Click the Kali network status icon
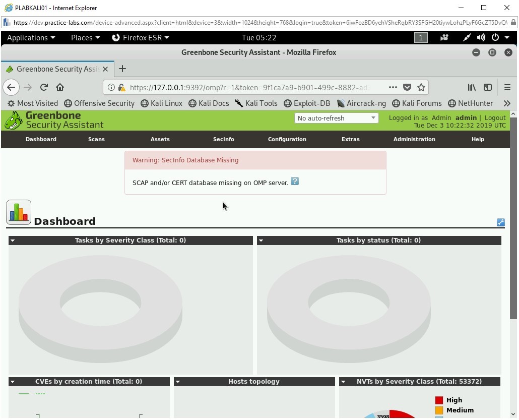Screen dimensions: 519x420 pyautogui.click(x=467, y=38)
